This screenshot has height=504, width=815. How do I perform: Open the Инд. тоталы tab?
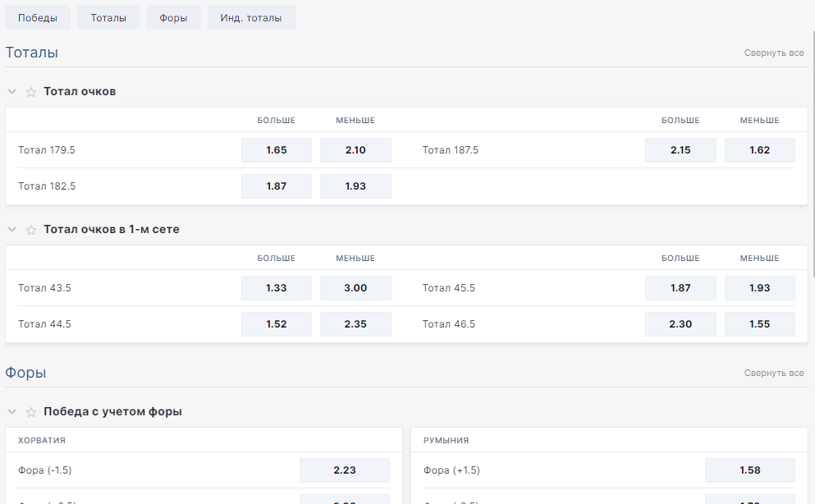pyautogui.click(x=251, y=18)
